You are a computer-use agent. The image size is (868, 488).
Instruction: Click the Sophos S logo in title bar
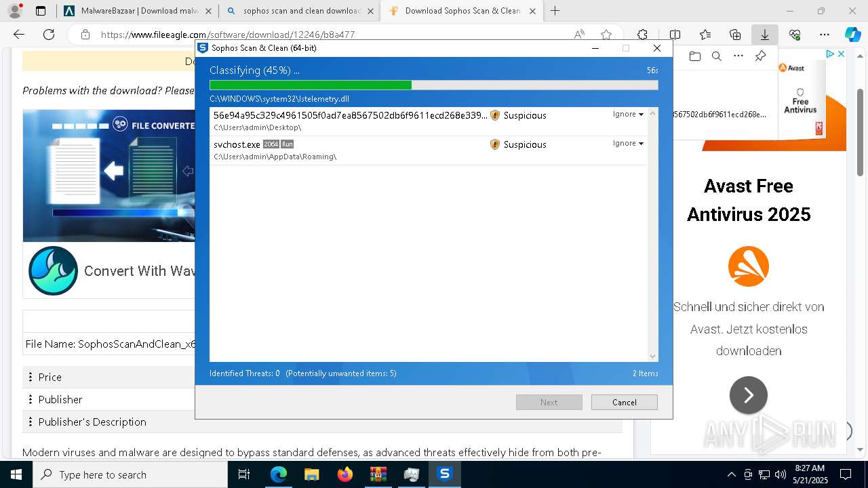pyautogui.click(x=202, y=48)
